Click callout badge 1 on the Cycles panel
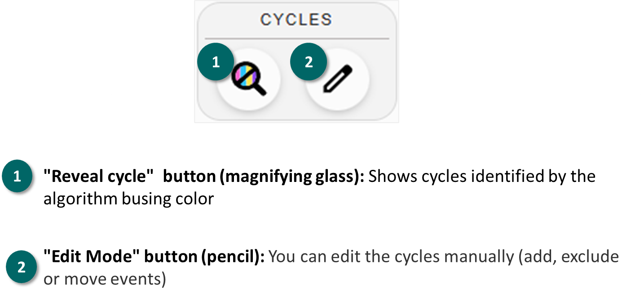644x301 pixels. [216, 62]
